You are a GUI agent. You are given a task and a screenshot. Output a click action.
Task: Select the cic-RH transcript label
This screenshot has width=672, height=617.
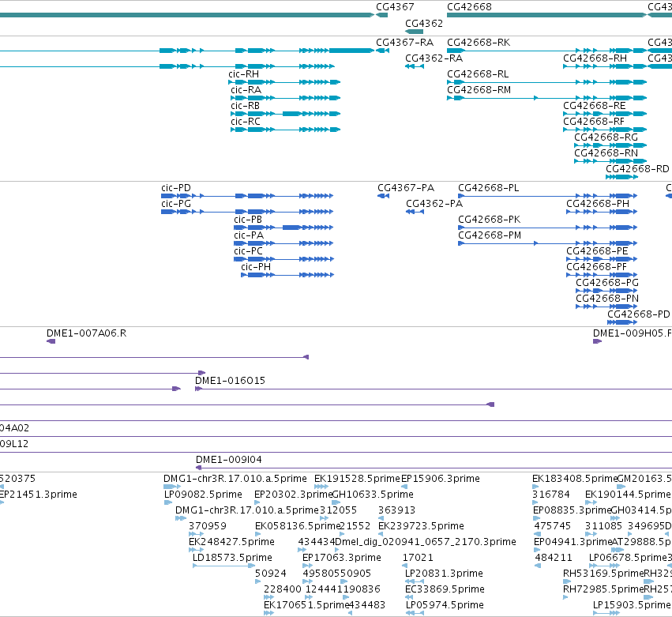point(243,74)
